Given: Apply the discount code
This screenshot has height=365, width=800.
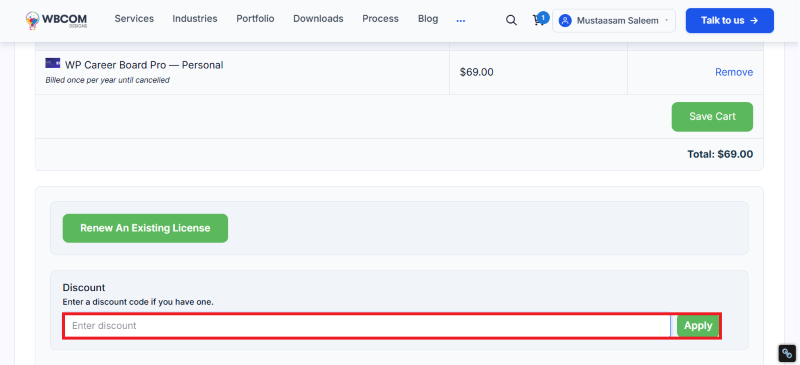Looking at the screenshot, I should 698,326.
